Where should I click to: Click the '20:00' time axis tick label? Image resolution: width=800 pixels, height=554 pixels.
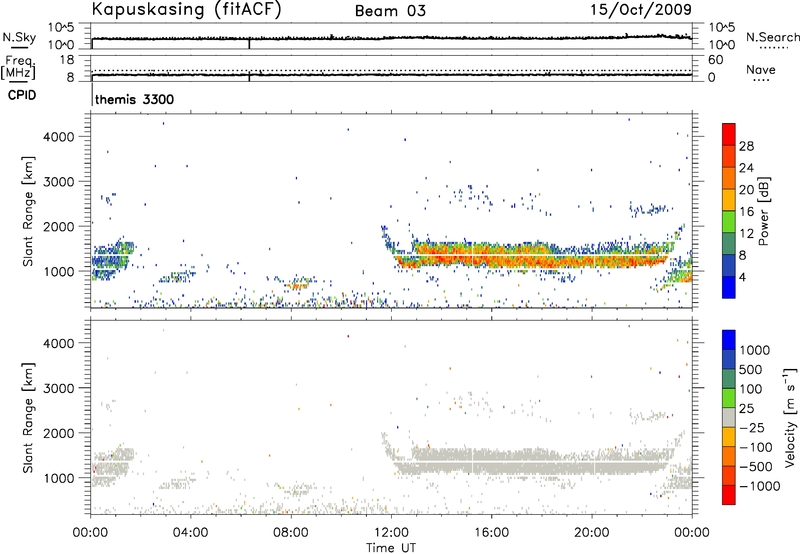coord(592,533)
